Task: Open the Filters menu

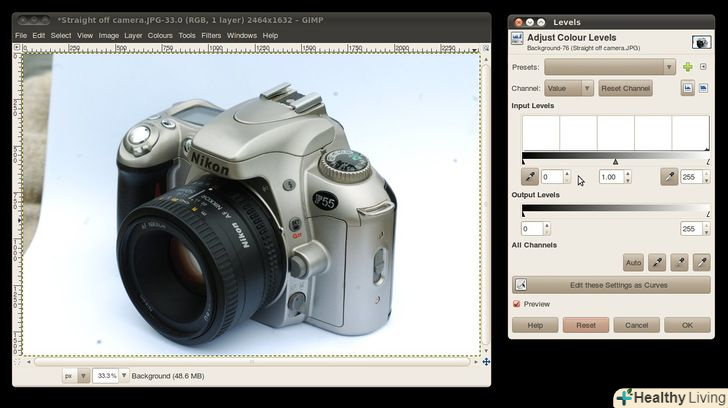Action: tap(211, 35)
